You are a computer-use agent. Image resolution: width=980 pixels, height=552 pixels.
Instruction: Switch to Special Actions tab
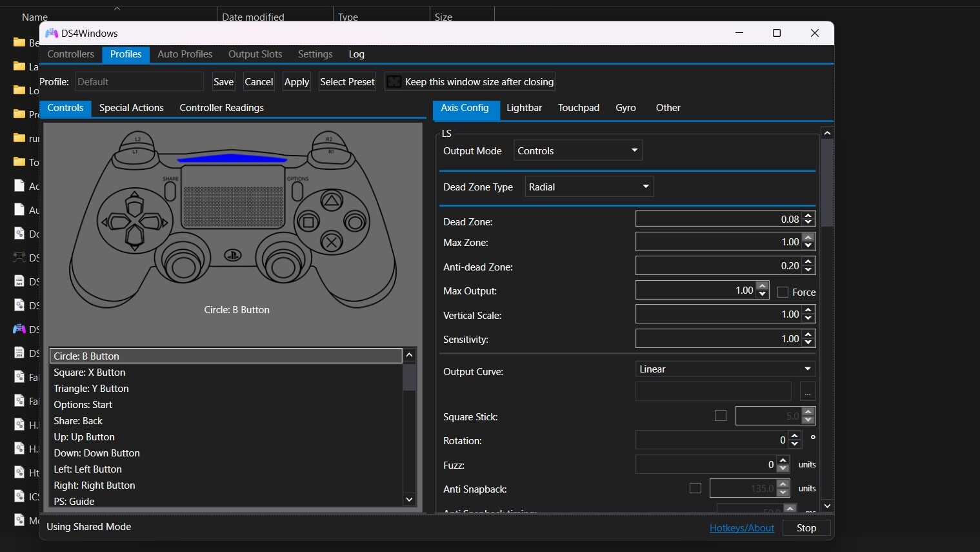132,108
